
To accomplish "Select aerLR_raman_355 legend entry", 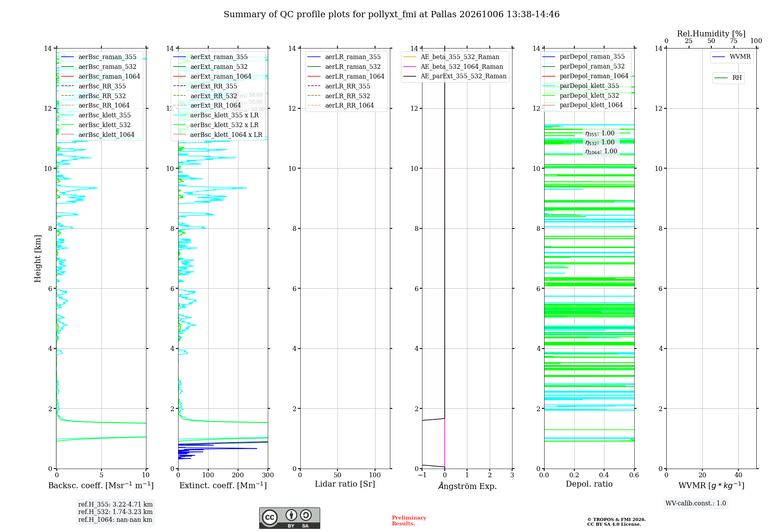I will click(344, 57).
